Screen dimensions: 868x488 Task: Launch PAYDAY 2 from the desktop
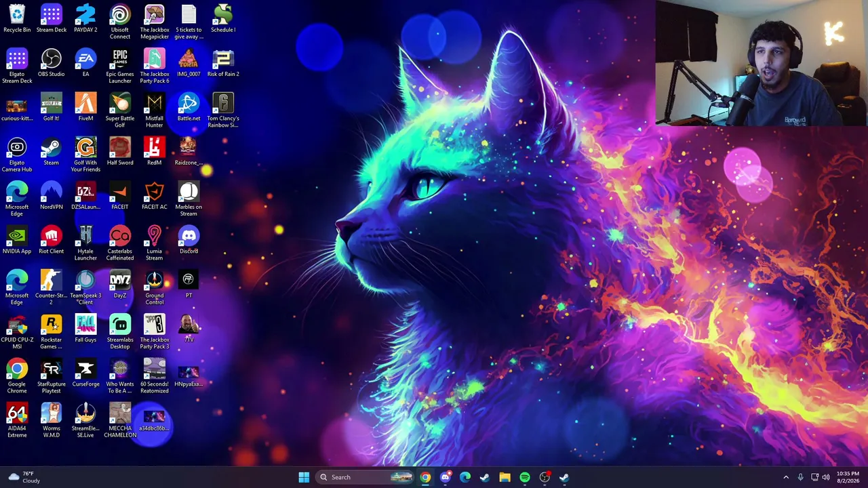(x=85, y=19)
